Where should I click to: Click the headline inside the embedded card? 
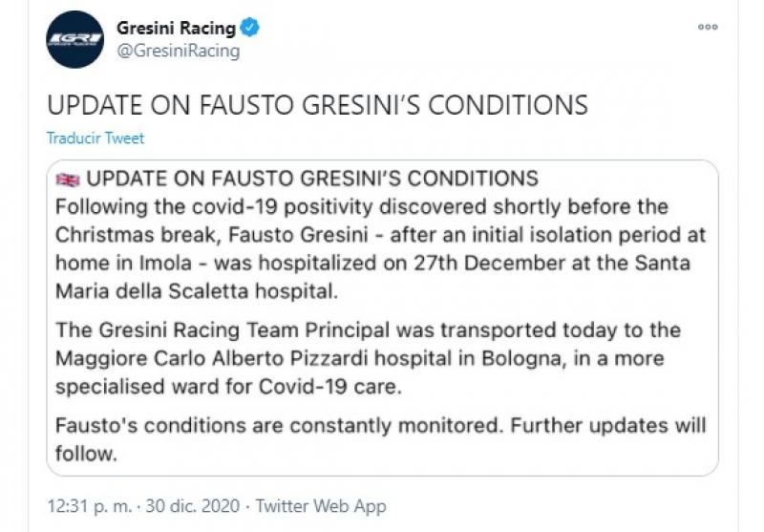[x=312, y=179]
